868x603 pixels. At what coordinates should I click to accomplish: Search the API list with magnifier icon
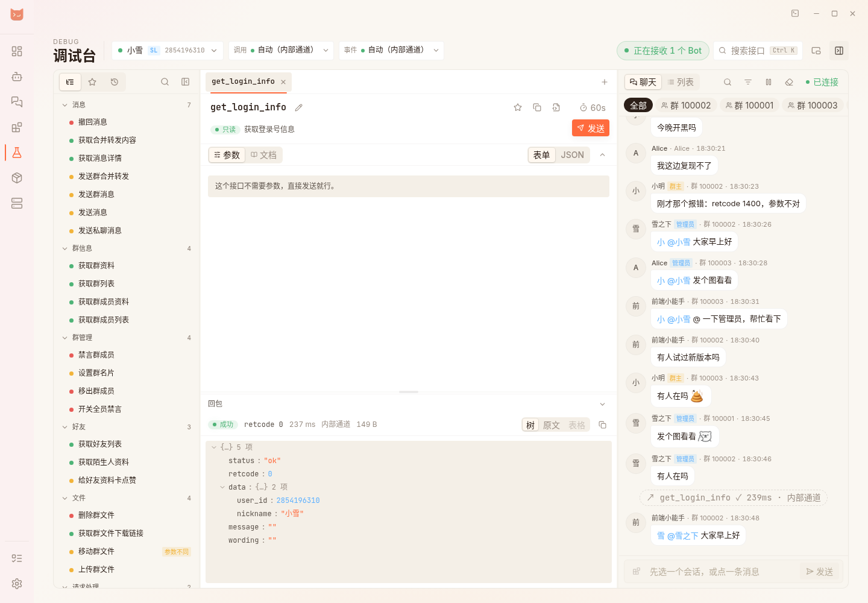(165, 82)
